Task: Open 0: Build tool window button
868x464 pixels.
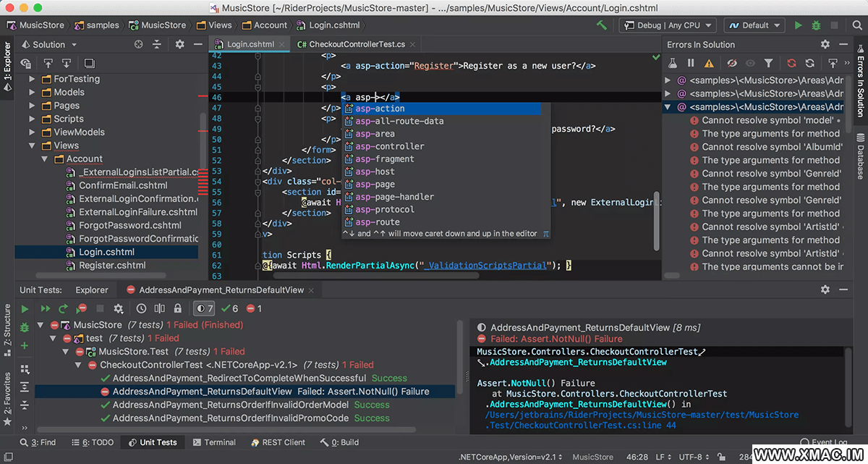Action: pyautogui.click(x=339, y=442)
